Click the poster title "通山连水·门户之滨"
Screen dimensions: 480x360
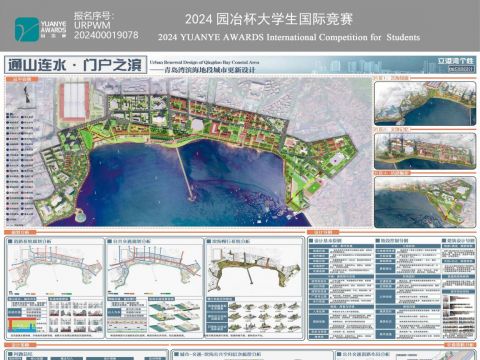(x=75, y=65)
